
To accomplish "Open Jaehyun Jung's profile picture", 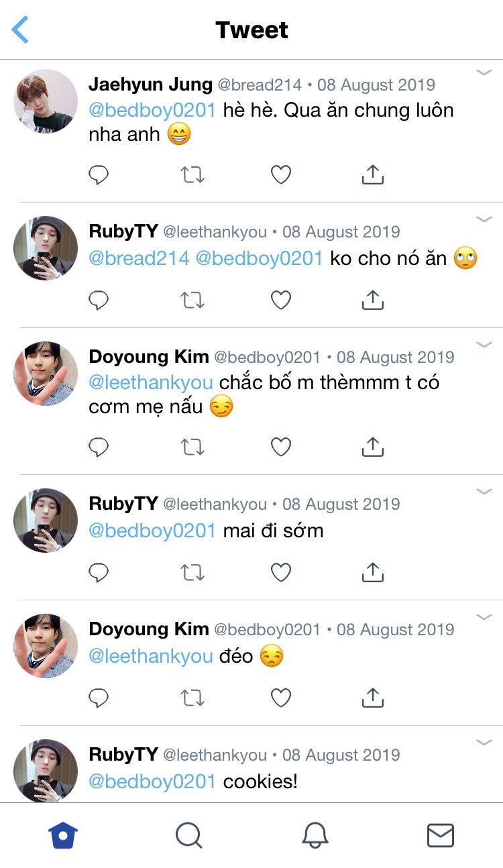I will coord(45,101).
